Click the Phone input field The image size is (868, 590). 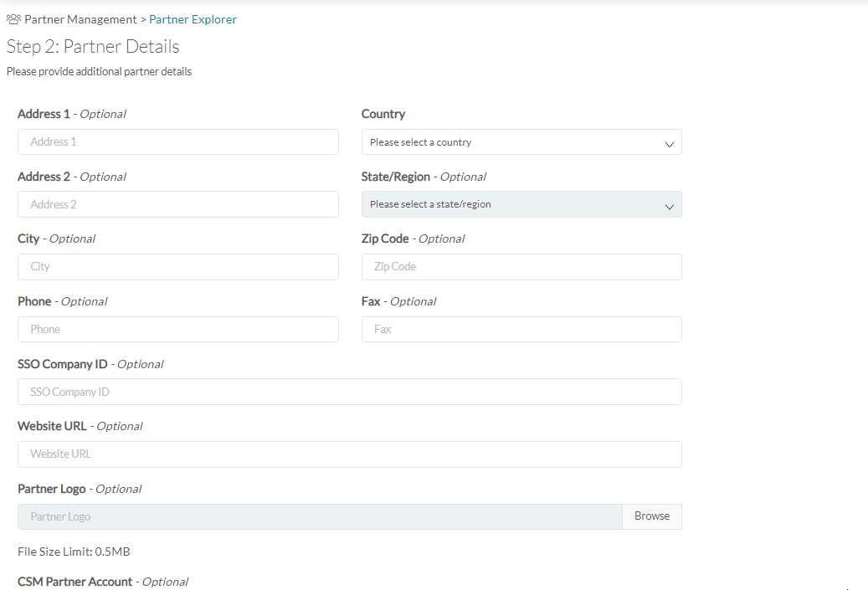[177, 329]
